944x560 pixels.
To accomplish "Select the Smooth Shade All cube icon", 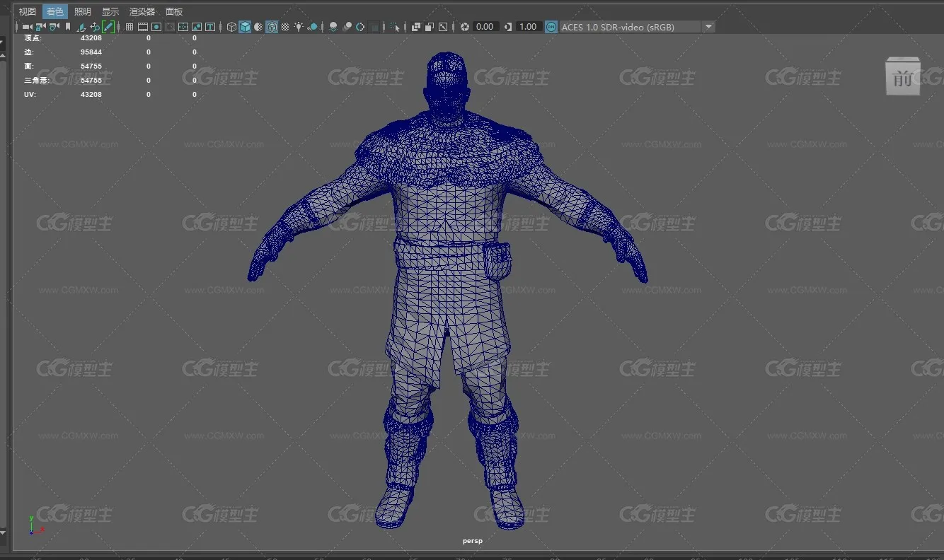I will [245, 27].
